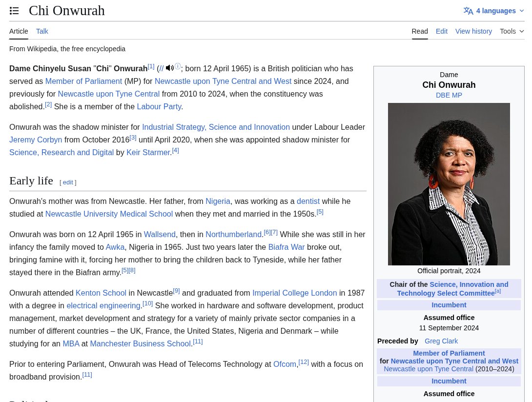Viewport: 532px width, 402px height.
Task: Open the View history tab
Action: (473, 31)
